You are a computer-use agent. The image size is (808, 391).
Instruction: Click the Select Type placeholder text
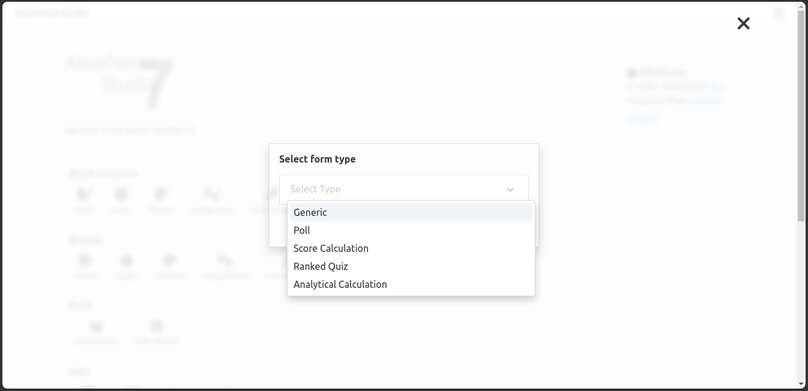(315, 189)
